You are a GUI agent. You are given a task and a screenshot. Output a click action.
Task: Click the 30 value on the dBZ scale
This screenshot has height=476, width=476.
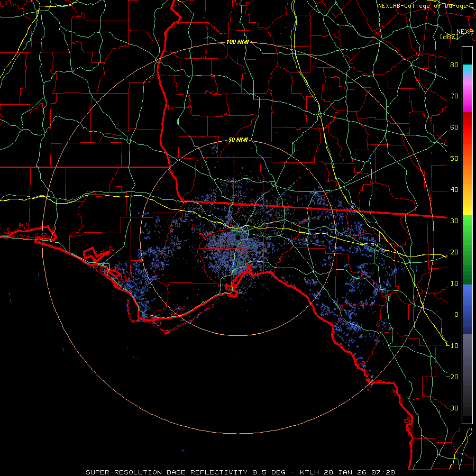(454, 221)
